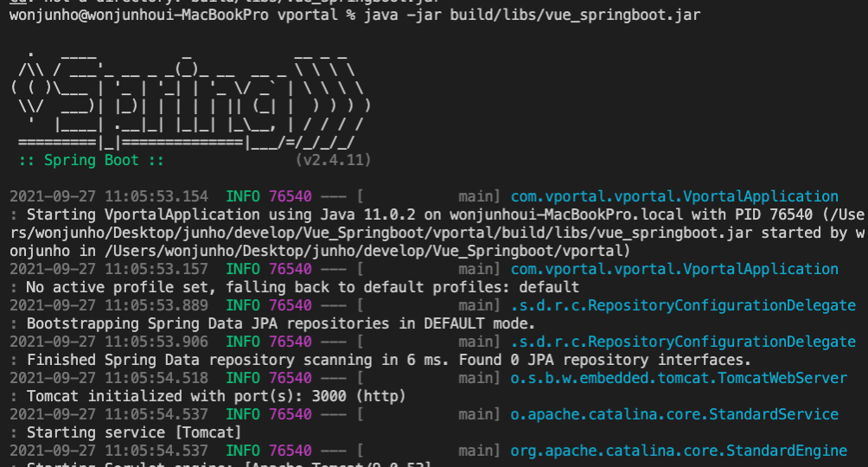Click the green ":: Spring Boot ::" label
868x467 pixels.
(x=92, y=161)
